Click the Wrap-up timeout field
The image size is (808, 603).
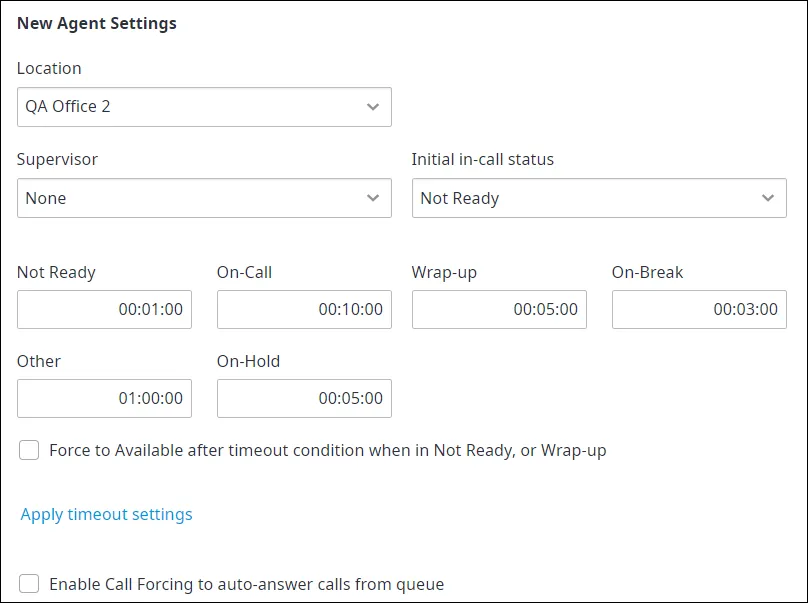(x=499, y=309)
